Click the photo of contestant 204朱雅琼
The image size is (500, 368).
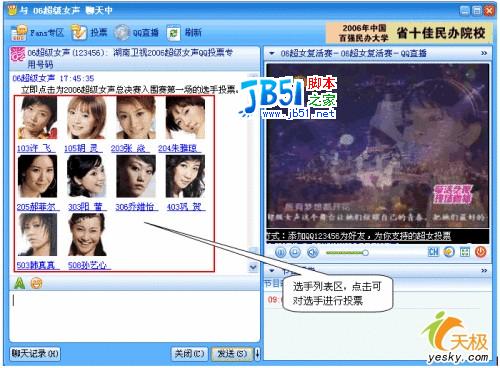pos(185,117)
